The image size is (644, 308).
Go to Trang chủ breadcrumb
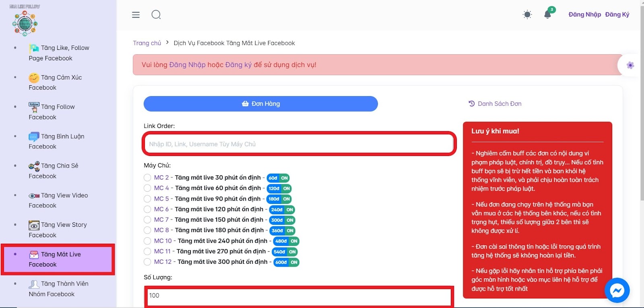pos(147,43)
